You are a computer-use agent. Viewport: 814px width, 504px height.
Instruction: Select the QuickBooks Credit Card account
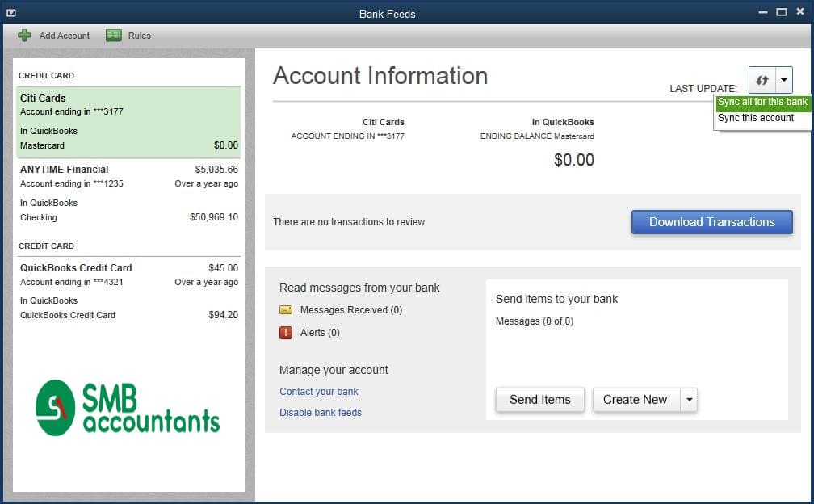[x=128, y=292]
